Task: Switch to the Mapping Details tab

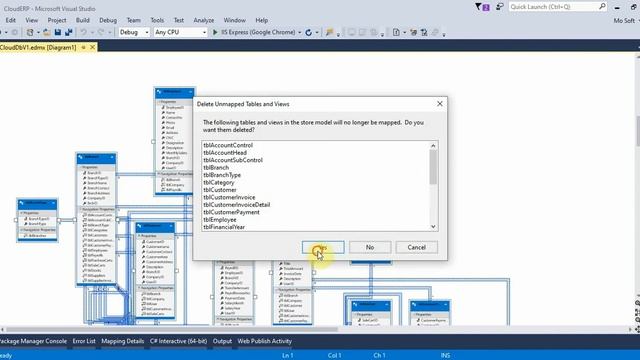Action: pyautogui.click(x=122, y=341)
